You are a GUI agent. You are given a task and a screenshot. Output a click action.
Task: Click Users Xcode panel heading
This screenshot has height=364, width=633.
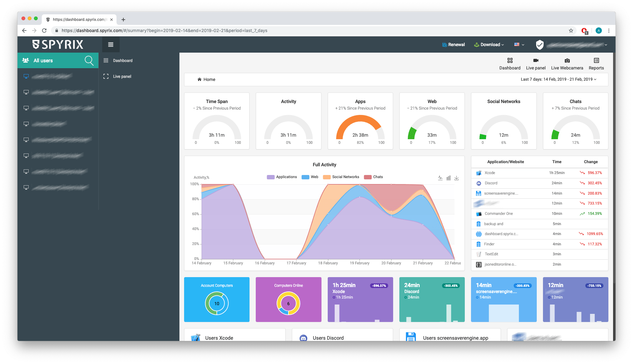coord(219,338)
